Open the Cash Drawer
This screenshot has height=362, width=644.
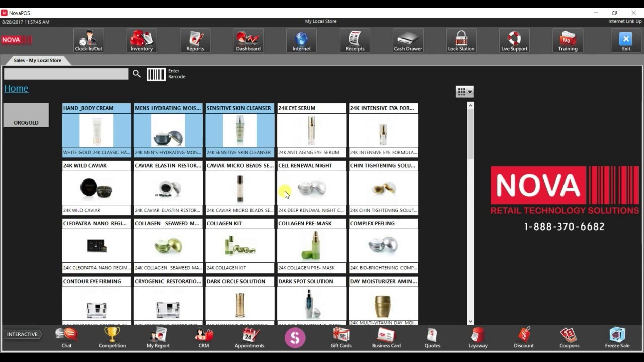(x=408, y=40)
